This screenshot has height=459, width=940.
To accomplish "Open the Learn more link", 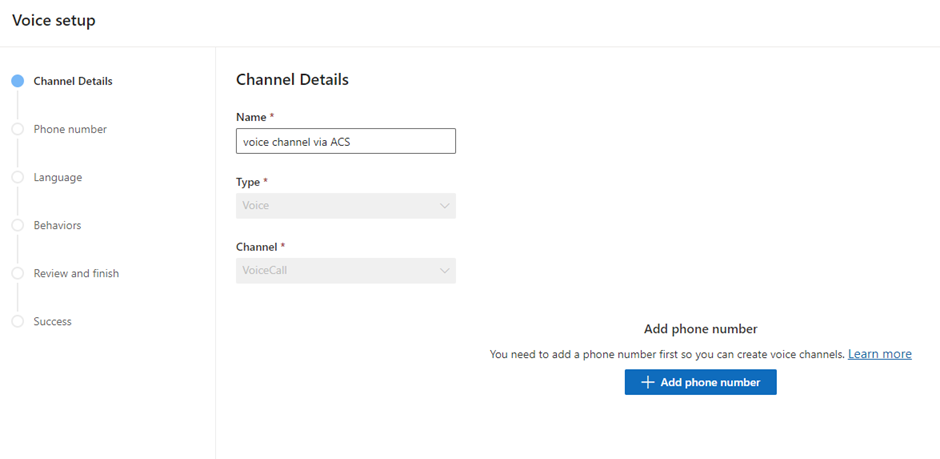I will [x=879, y=354].
